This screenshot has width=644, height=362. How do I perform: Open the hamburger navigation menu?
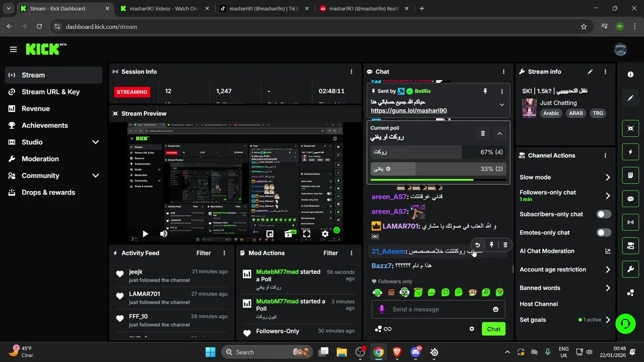pyautogui.click(x=13, y=49)
